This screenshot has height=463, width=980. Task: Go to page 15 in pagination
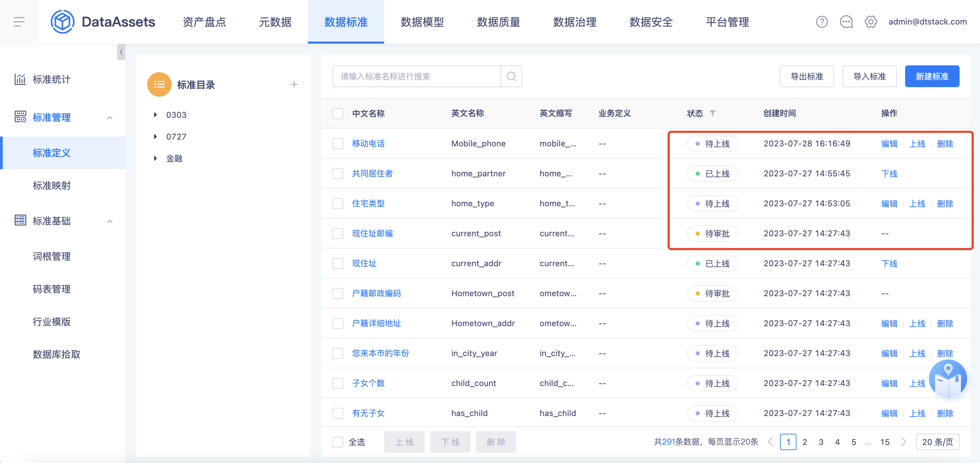point(885,442)
